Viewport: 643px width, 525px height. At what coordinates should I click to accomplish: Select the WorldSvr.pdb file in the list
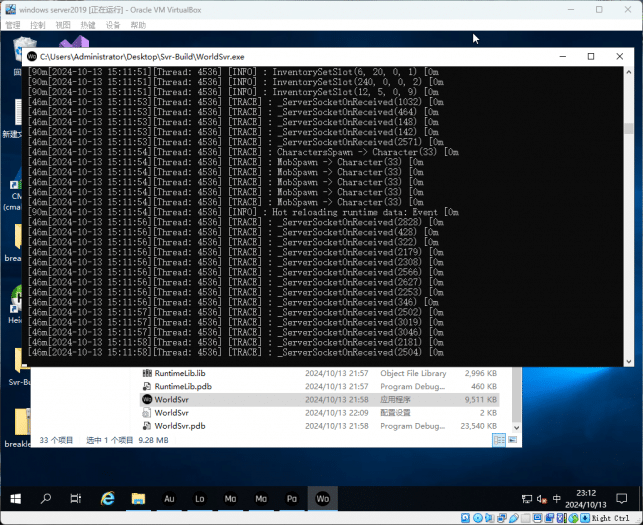(x=180, y=425)
